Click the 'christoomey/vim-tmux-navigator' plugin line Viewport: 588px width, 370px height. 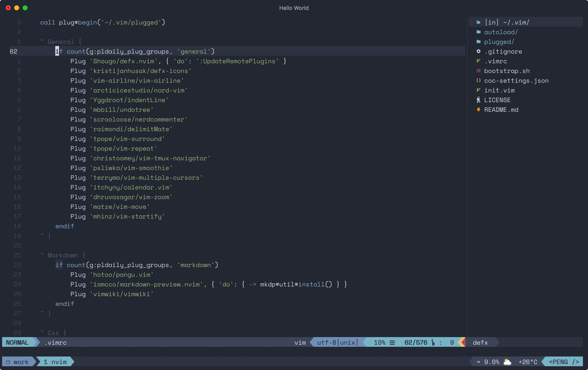coord(140,158)
